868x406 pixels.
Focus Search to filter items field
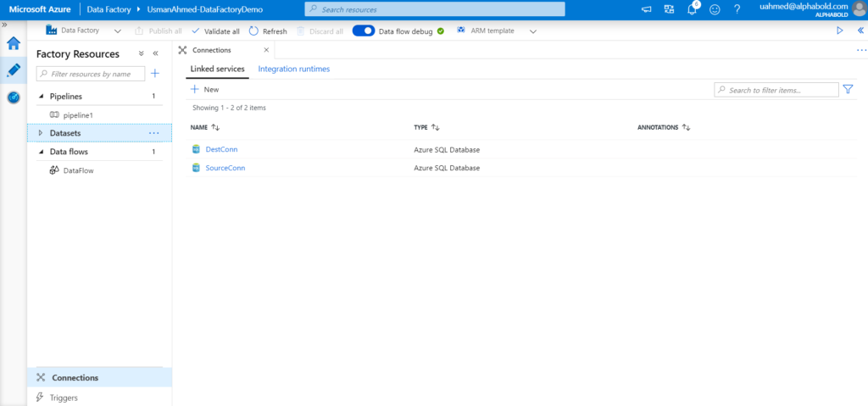pos(776,90)
